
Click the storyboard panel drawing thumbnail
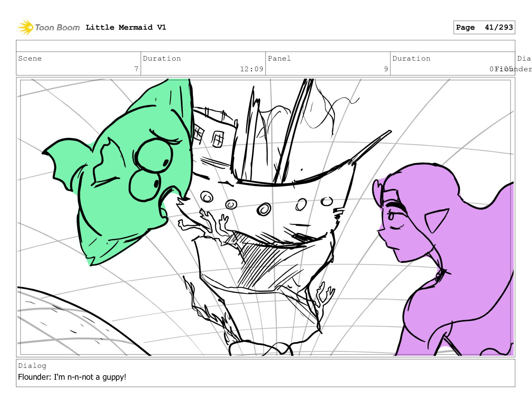click(266, 217)
